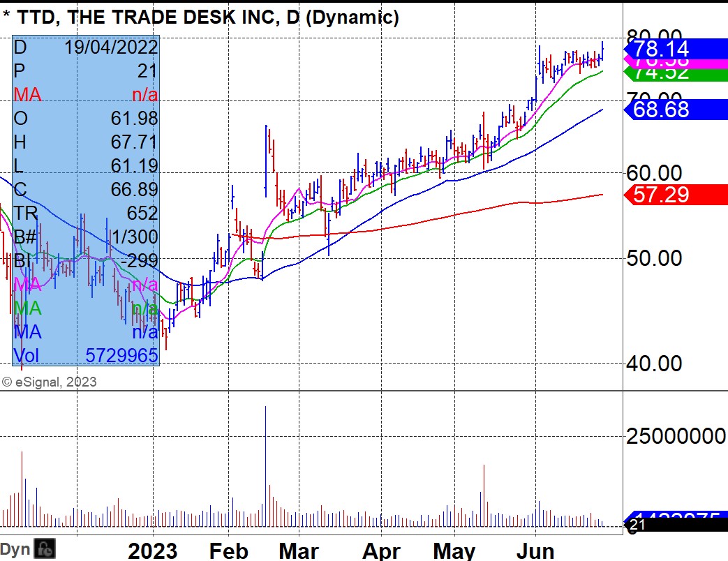The height and width of the screenshot is (561, 728).
Task: Click the Vol value 5729965
Action: tap(121, 355)
